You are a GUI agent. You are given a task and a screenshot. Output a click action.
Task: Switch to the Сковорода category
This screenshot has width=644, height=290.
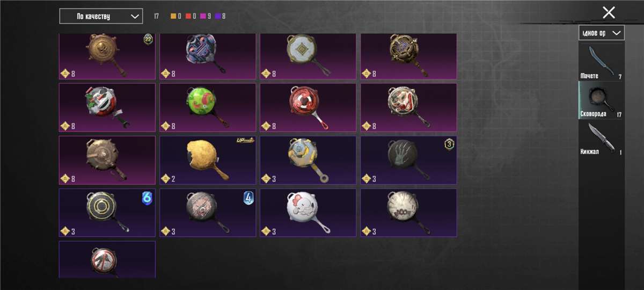601,100
